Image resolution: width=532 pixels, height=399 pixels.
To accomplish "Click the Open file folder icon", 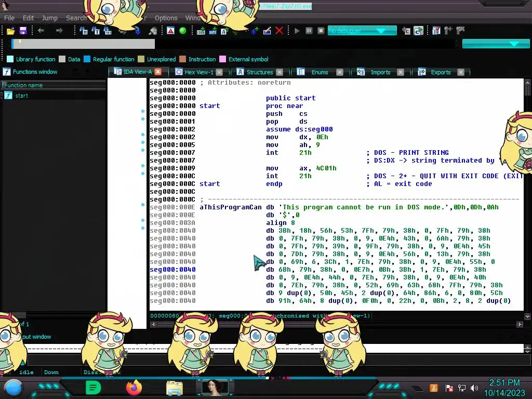I will tap(10, 31).
